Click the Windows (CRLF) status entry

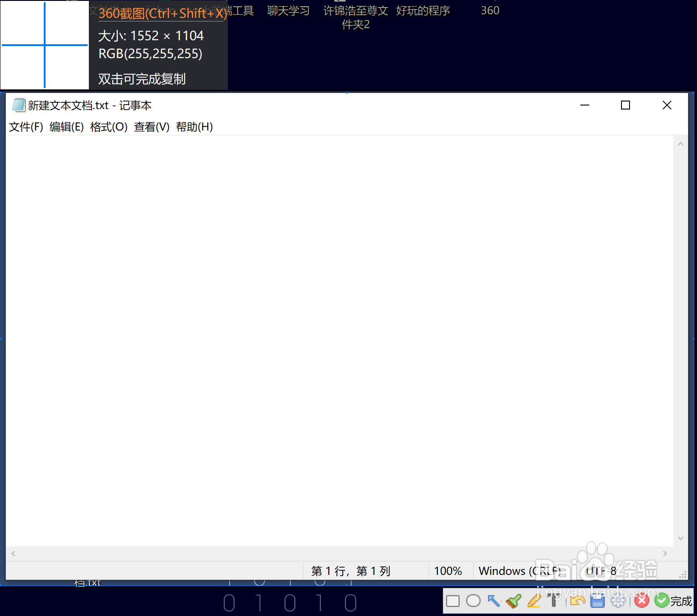(x=520, y=571)
